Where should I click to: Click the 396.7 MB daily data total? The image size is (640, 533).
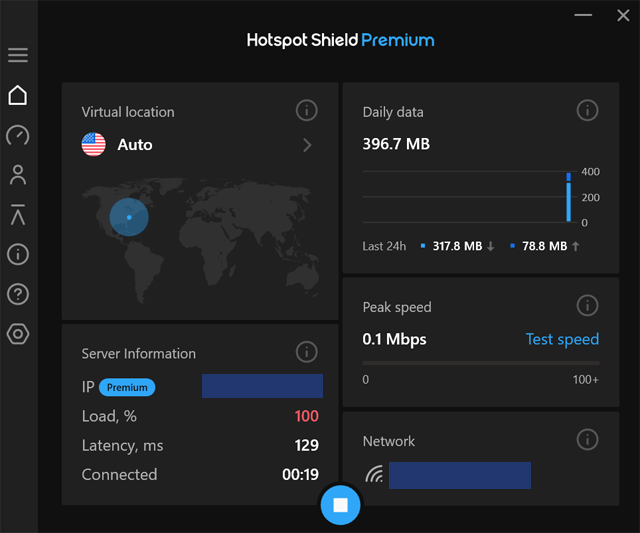(396, 144)
